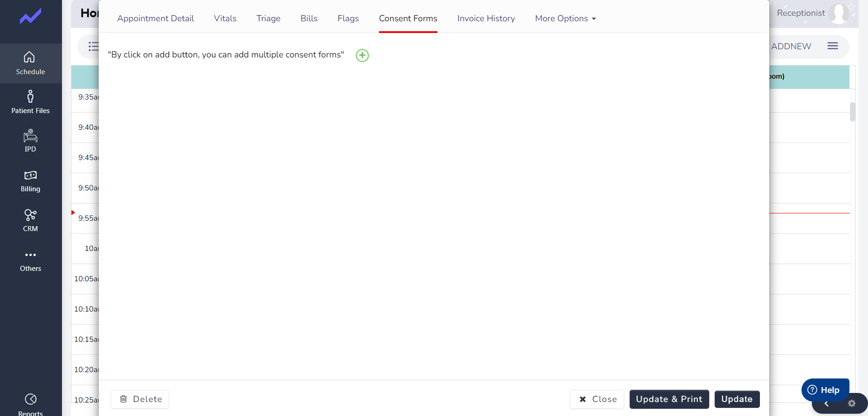This screenshot has width=868, height=416.
Task: Go to the IPD module
Action: (x=30, y=141)
